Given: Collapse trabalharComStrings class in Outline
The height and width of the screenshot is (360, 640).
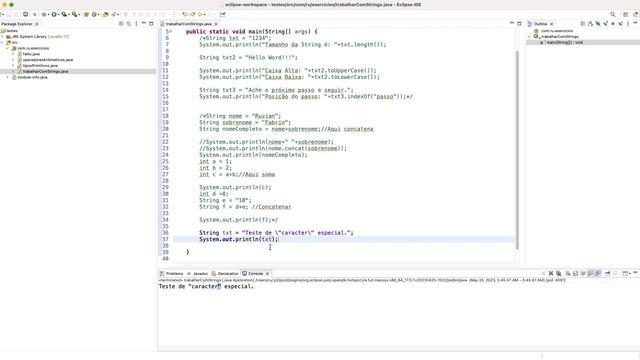Looking at the screenshot, I should tap(530, 37).
